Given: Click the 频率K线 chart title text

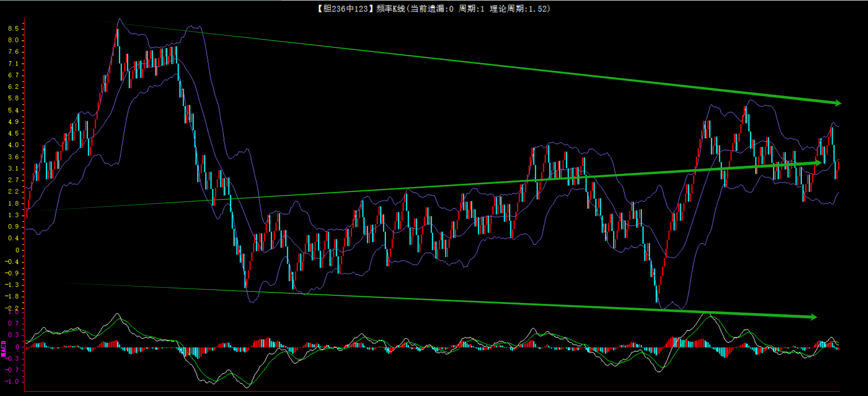Looking at the screenshot, I should (391, 9).
